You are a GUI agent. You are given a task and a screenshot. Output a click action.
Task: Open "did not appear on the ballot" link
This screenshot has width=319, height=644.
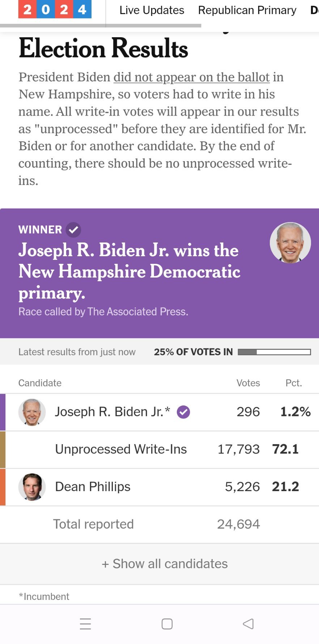(x=191, y=77)
